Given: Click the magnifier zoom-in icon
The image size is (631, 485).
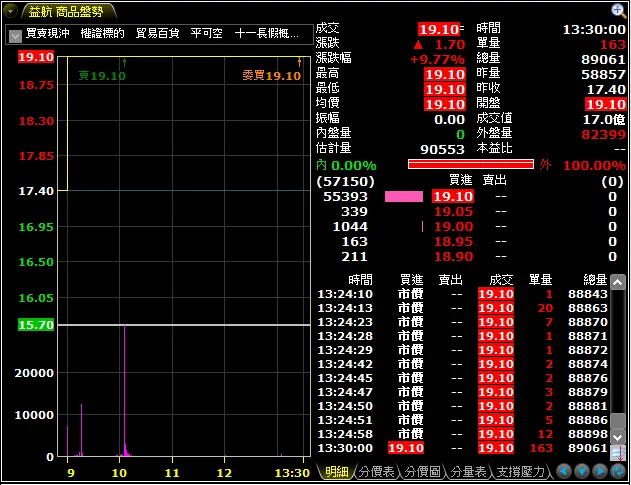Looking at the screenshot, I should click(x=618, y=10).
